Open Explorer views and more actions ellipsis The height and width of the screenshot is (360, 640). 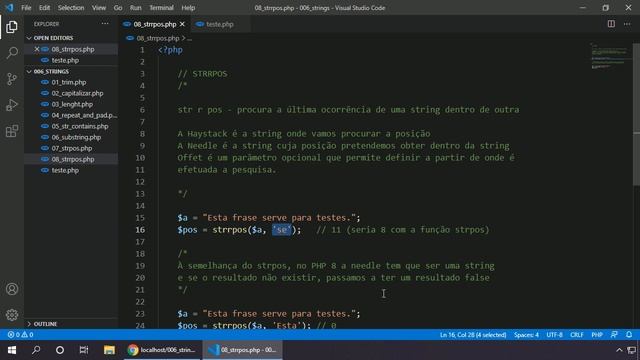(105, 24)
